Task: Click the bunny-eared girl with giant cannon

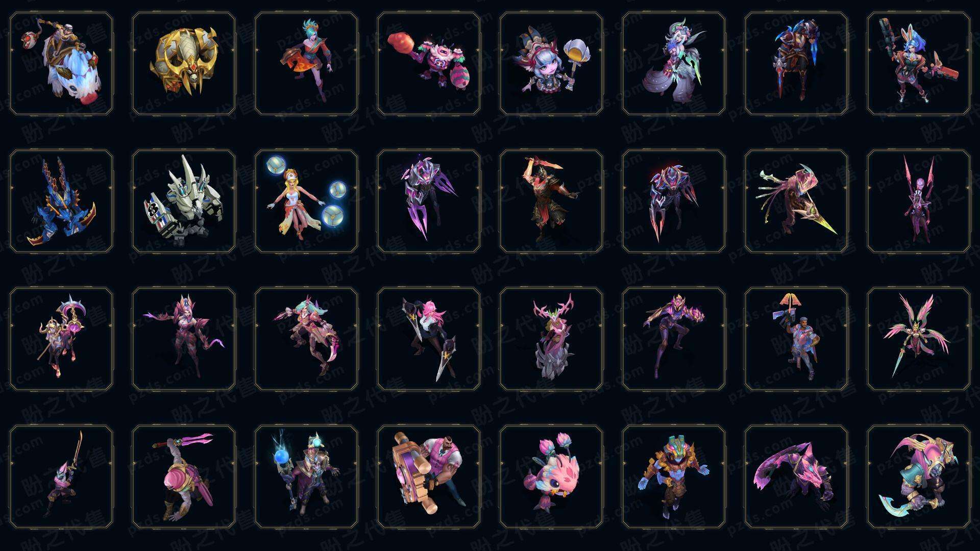Action: [x=919, y=64]
